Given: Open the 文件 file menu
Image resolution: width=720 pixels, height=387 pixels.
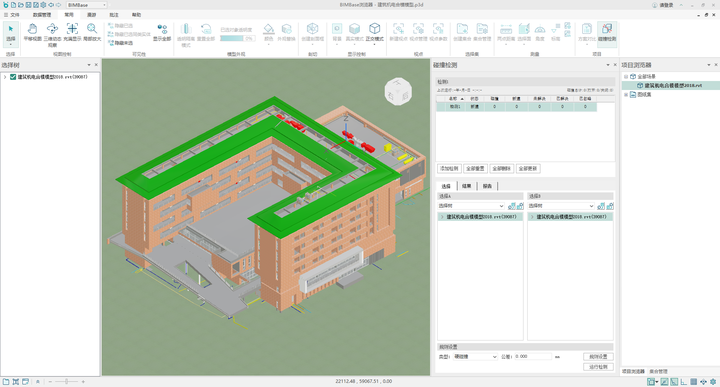Looking at the screenshot, I should click(x=12, y=15).
